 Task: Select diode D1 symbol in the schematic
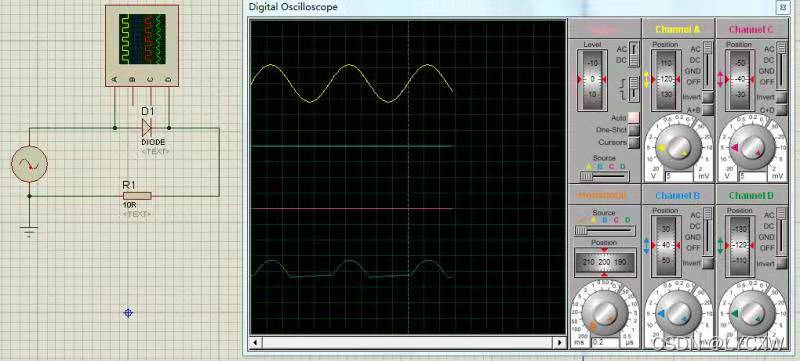(x=146, y=127)
